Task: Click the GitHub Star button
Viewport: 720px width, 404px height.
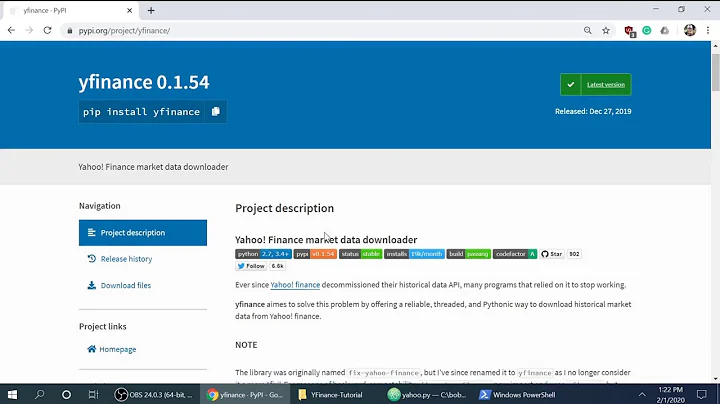Action: click(552, 254)
